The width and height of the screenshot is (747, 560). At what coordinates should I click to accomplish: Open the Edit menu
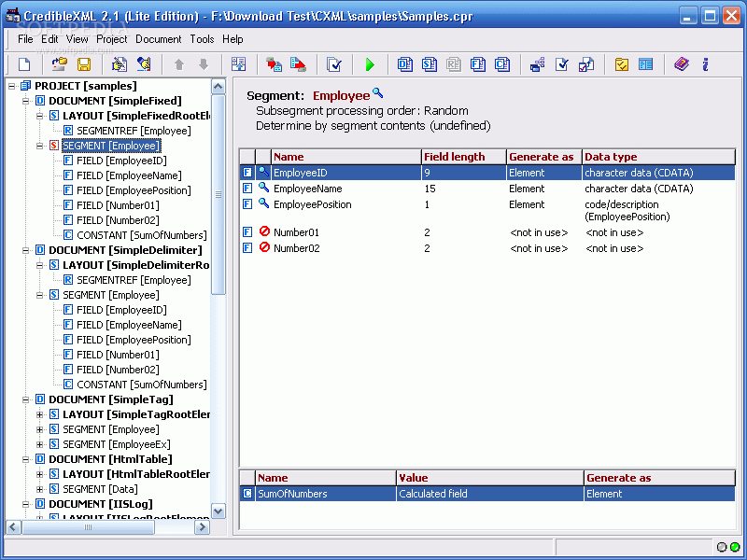coord(49,39)
